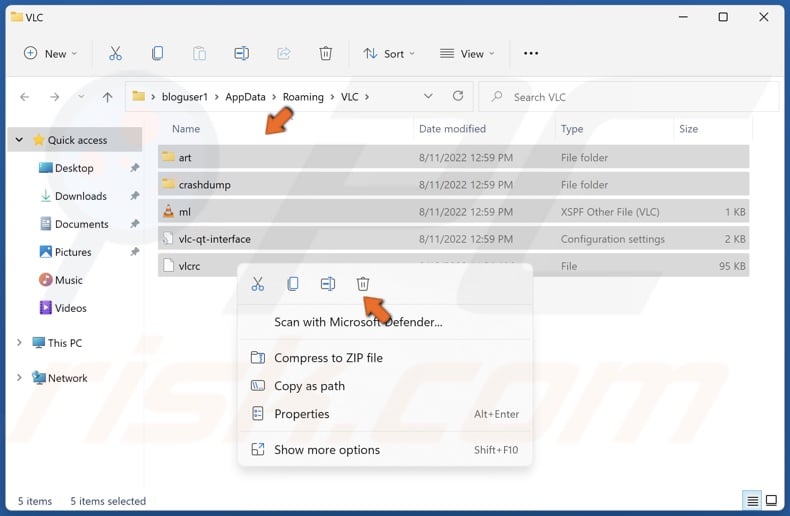This screenshot has height=516, width=790.
Task: Open Pictures in Quick access
Action: (73, 252)
